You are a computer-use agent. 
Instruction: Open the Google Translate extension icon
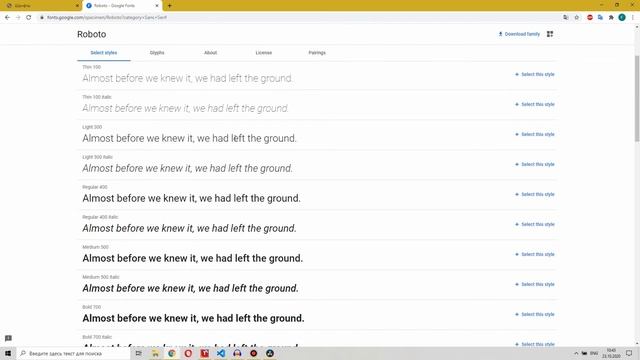pyautogui.click(x=600, y=18)
